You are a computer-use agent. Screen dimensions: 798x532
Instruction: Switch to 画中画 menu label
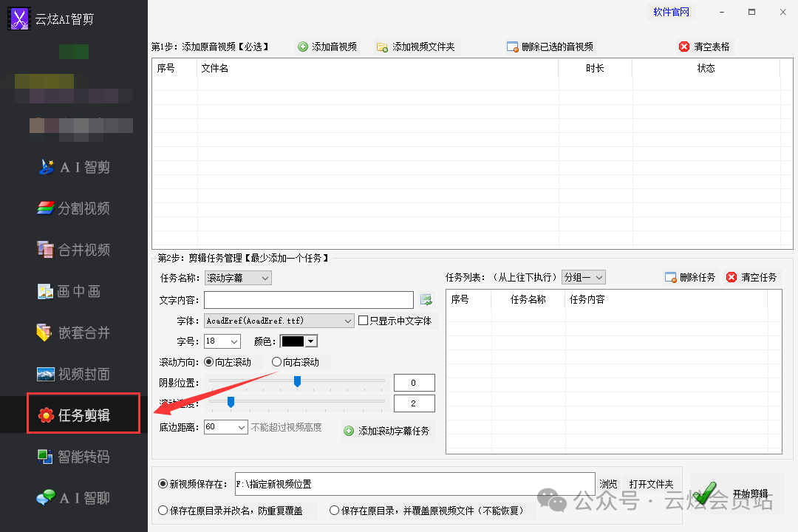[79, 291]
